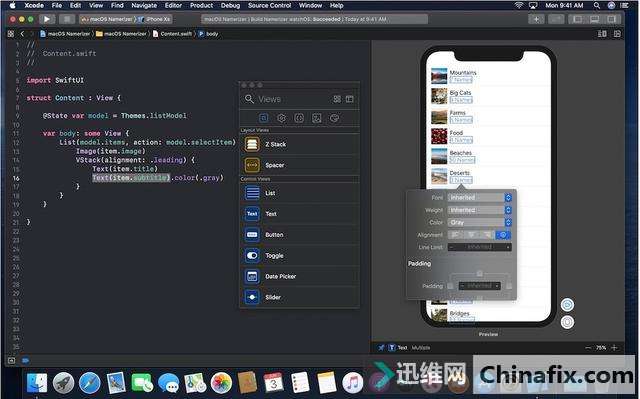Choose the macOS Namerizer scheme
640x399 pixels.
click(107, 19)
